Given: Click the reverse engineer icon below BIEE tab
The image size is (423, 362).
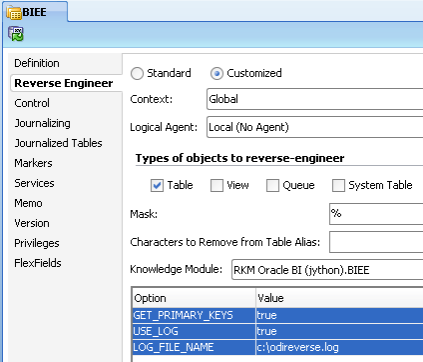Looking at the screenshot, I should [x=16, y=34].
